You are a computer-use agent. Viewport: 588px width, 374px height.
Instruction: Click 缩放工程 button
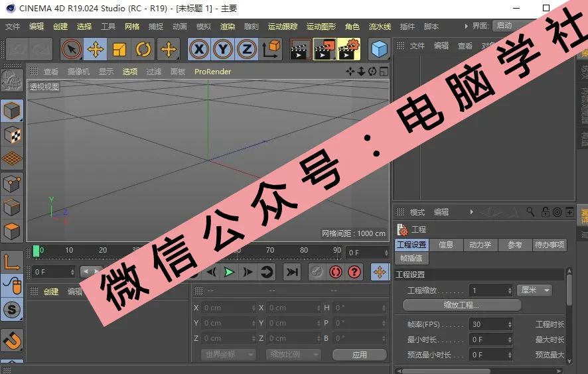[x=462, y=304]
